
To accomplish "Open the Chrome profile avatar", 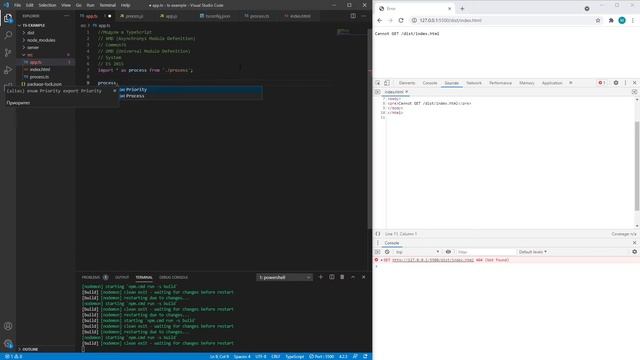I will pos(622,20).
